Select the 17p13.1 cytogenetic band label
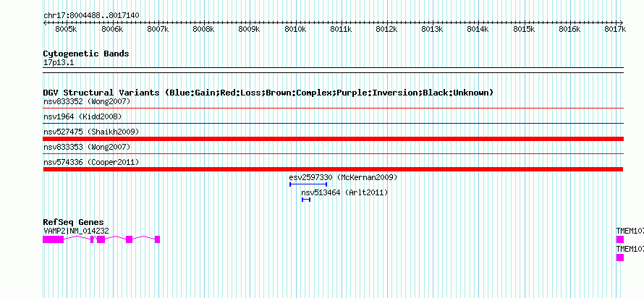This screenshot has height=298, width=644. (x=59, y=63)
